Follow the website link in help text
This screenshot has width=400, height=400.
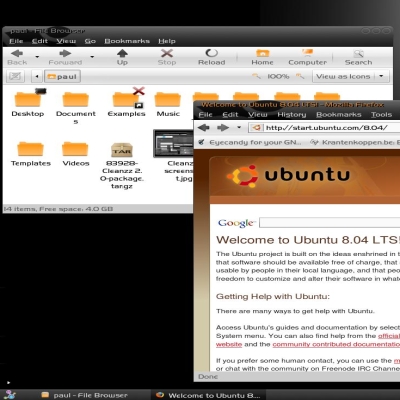click(x=229, y=344)
